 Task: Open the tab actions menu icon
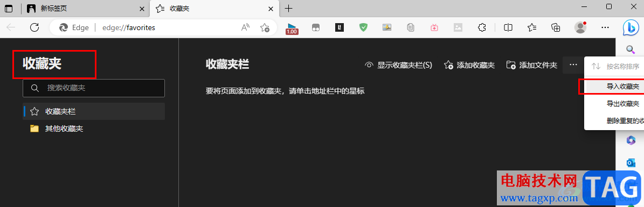point(9,8)
